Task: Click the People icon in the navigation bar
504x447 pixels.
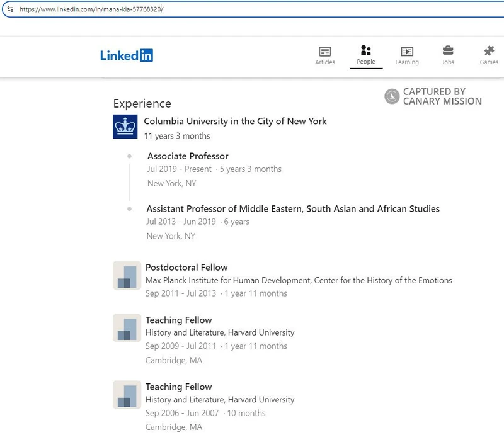Action: [x=366, y=52]
